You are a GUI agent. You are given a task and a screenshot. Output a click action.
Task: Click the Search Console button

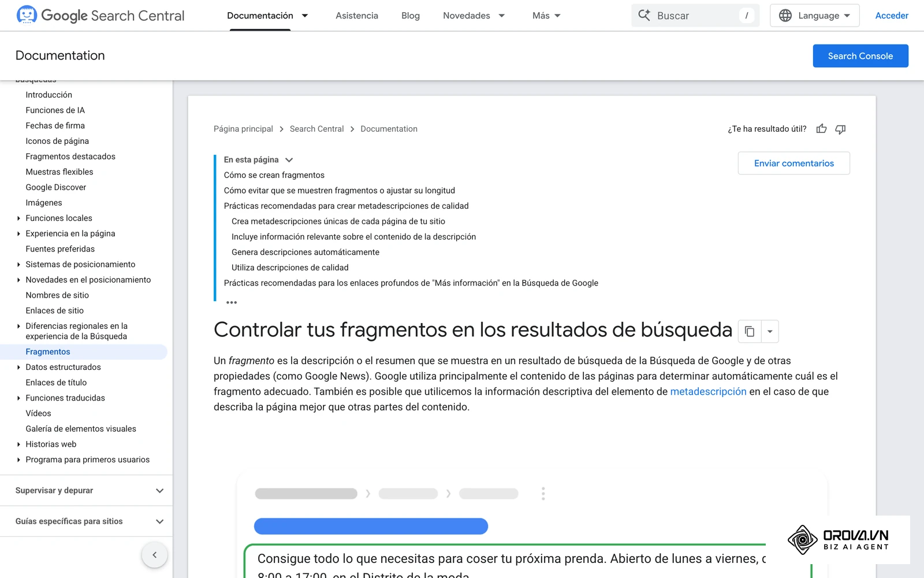click(860, 56)
